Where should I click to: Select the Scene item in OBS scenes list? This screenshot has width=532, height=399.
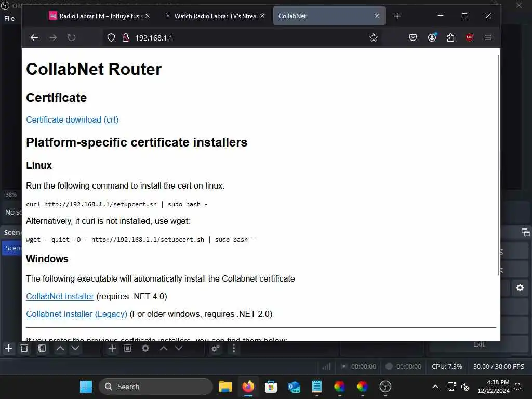(x=12, y=248)
